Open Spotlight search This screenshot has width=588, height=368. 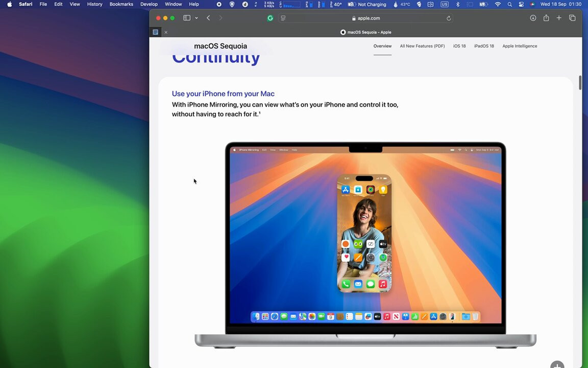coord(509,5)
